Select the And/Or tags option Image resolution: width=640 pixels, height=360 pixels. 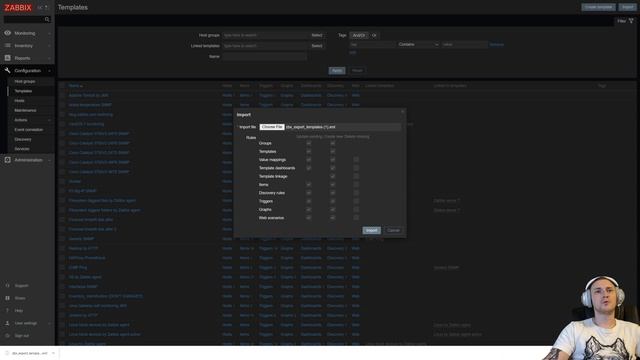359,36
